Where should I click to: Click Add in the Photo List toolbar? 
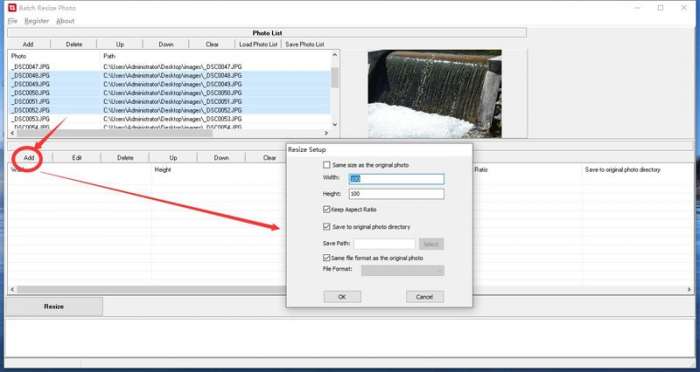point(28,44)
